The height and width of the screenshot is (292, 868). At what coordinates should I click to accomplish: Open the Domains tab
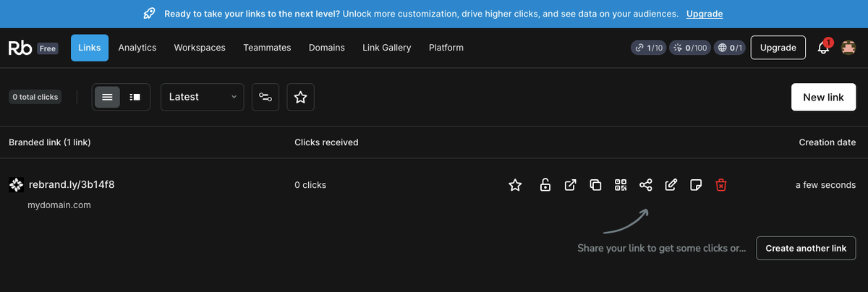coord(327,48)
